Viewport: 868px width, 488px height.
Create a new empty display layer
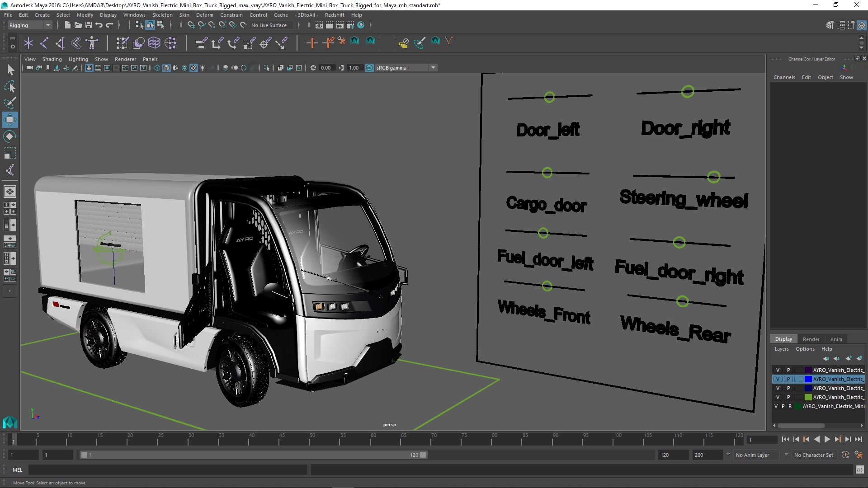coord(849,358)
